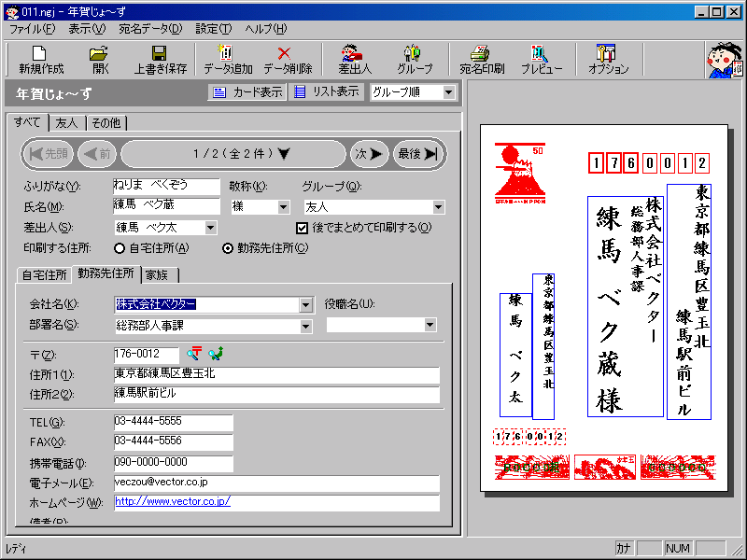The width and height of the screenshot is (747, 560).
Task: Click the 新規作成 new file icon
Action: [41, 60]
